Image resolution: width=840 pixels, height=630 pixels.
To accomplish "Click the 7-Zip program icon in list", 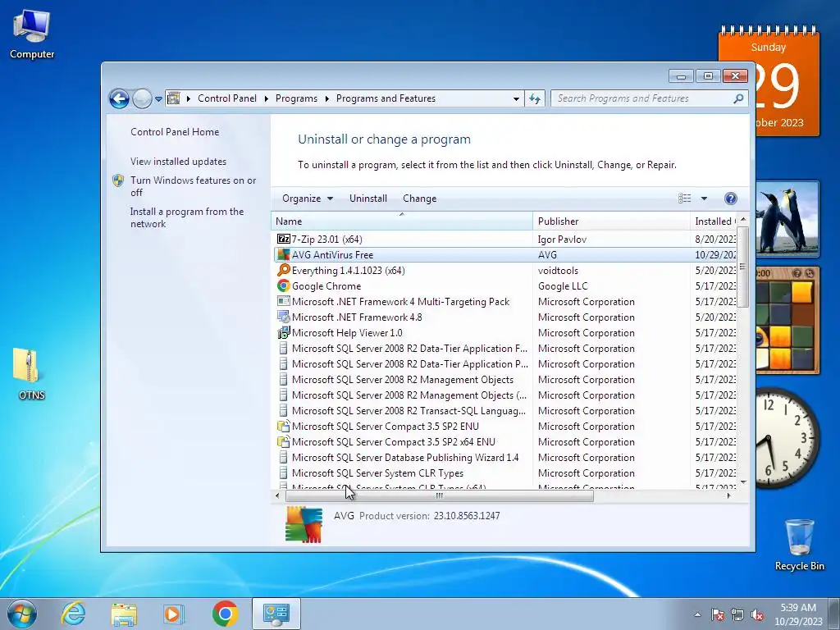I will [x=283, y=239].
